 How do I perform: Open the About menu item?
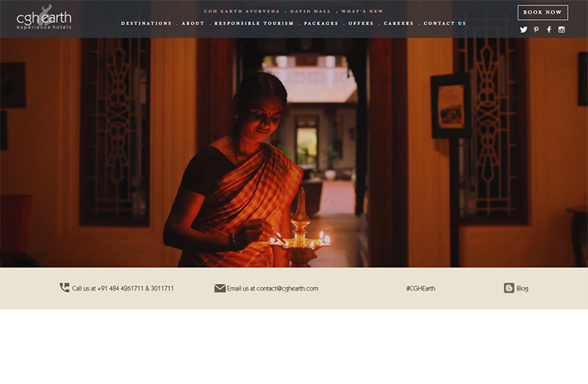tap(193, 23)
